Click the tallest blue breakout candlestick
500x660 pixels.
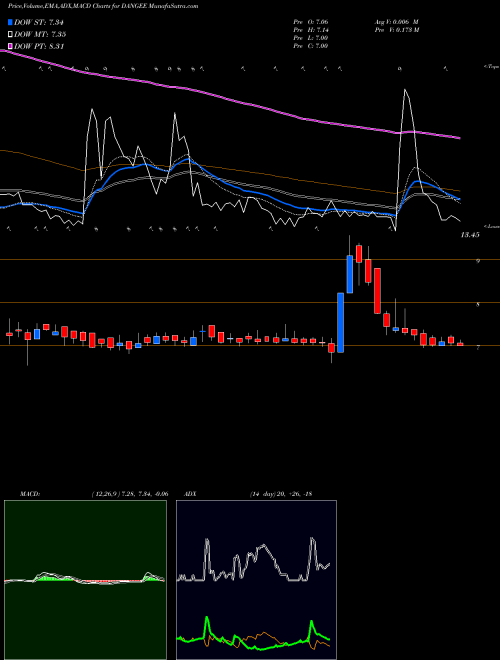(340, 322)
